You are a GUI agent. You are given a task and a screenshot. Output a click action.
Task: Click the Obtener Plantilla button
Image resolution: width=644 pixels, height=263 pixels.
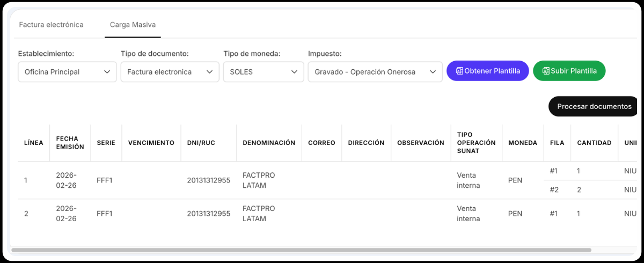tap(487, 71)
